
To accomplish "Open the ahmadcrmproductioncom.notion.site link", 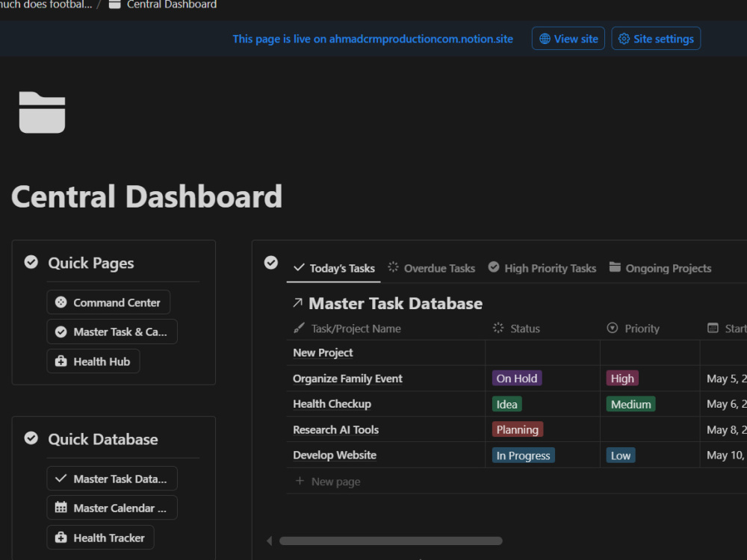I will pyautogui.click(x=421, y=39).
